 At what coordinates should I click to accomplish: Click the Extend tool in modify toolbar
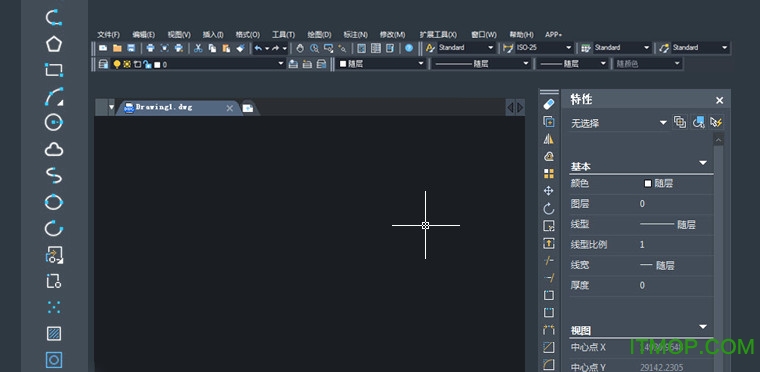[549, 278]
